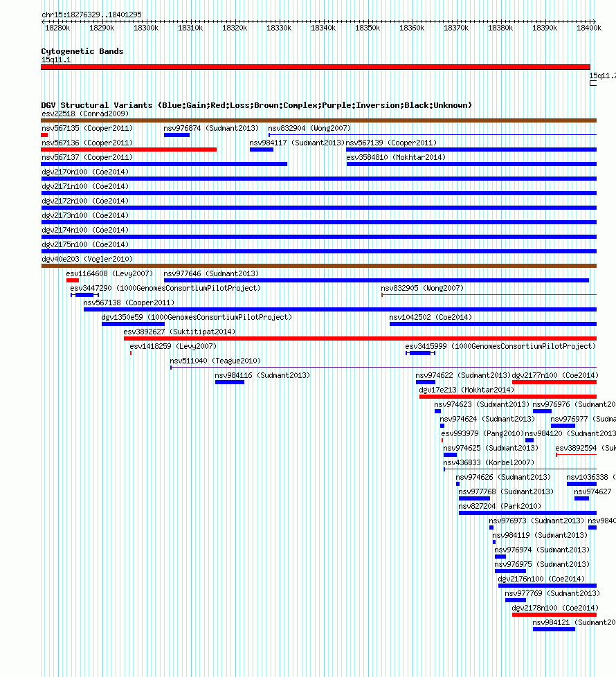Select dgv2175n100 (Coe2014) label

(85, 245)
